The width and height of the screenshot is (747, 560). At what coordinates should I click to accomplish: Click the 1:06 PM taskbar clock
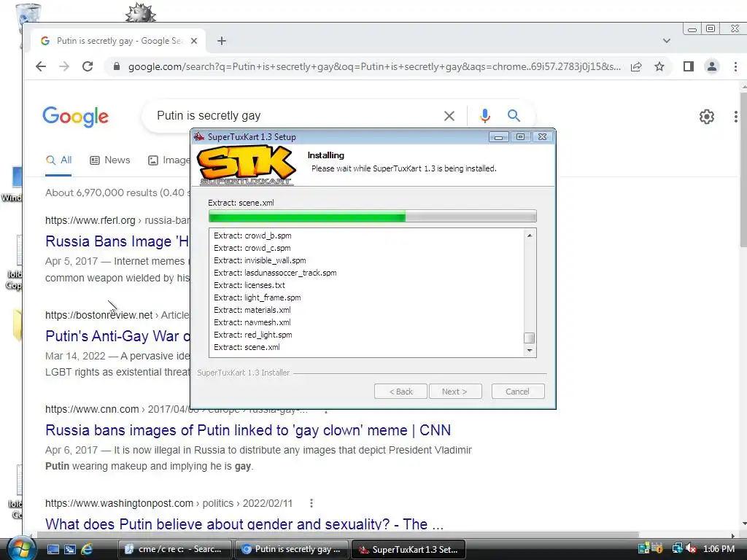click(719, 548)
